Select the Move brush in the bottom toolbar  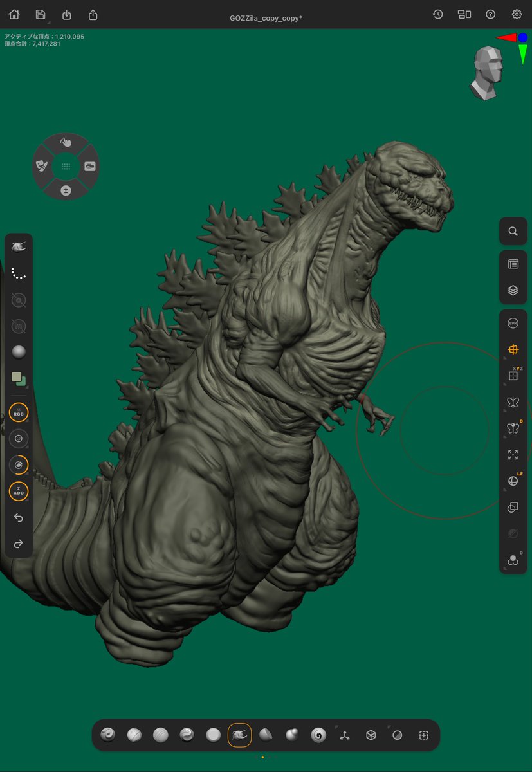coord(240,734)
